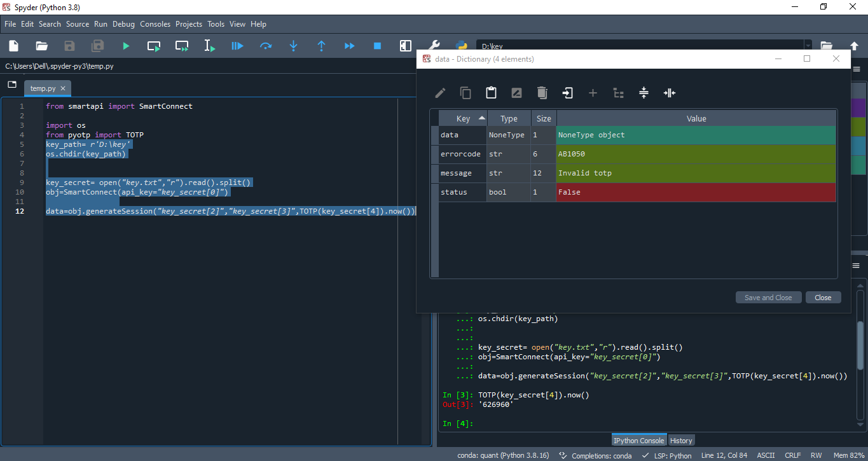The image size is (868, 461).
Task: Click the greyed tree-structure icon in data dialog
Action: click(618, 93)
